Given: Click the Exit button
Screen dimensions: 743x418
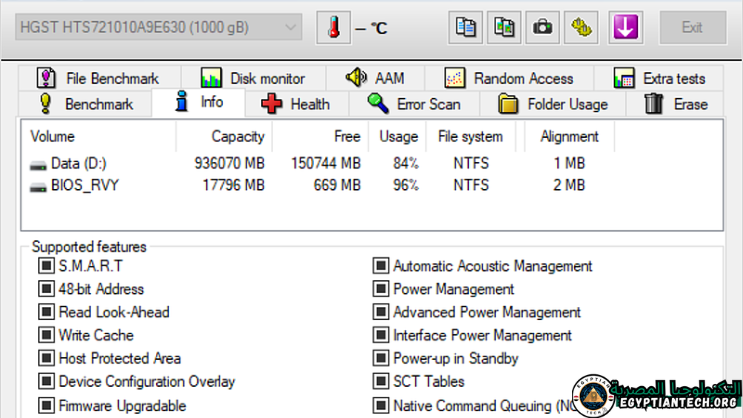Looking at the screenshot, I should (691, 27).
